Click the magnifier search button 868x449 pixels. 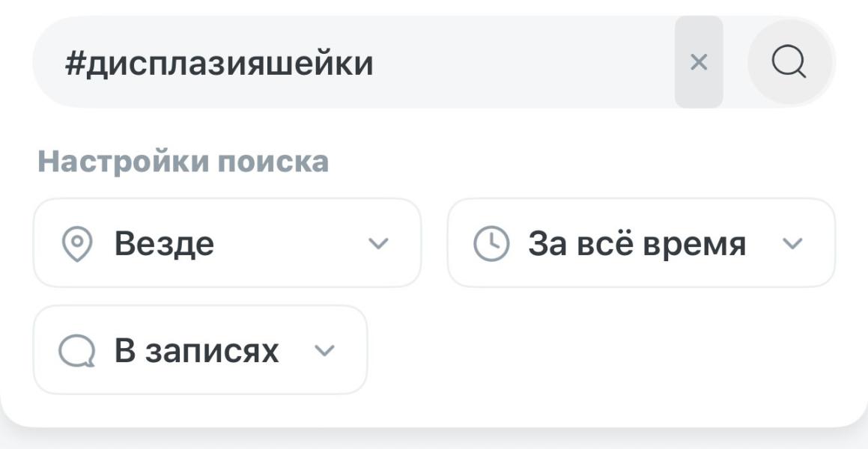789,62
